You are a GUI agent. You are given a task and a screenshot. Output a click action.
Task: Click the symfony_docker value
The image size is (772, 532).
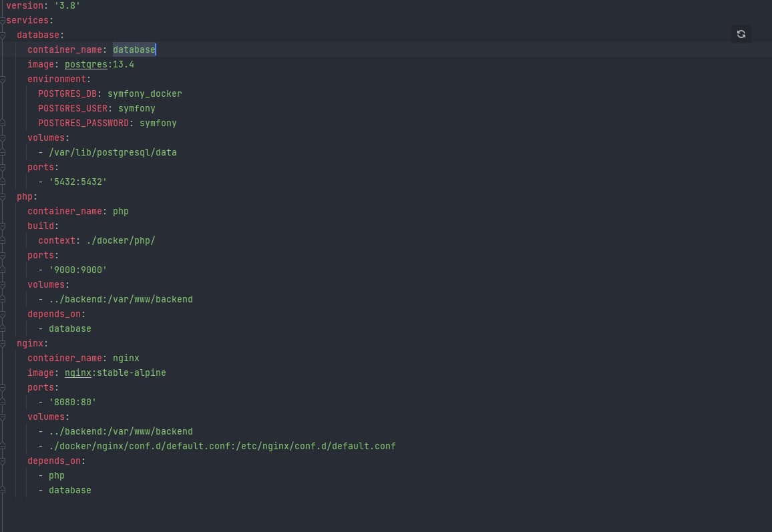tap(145, 93)
